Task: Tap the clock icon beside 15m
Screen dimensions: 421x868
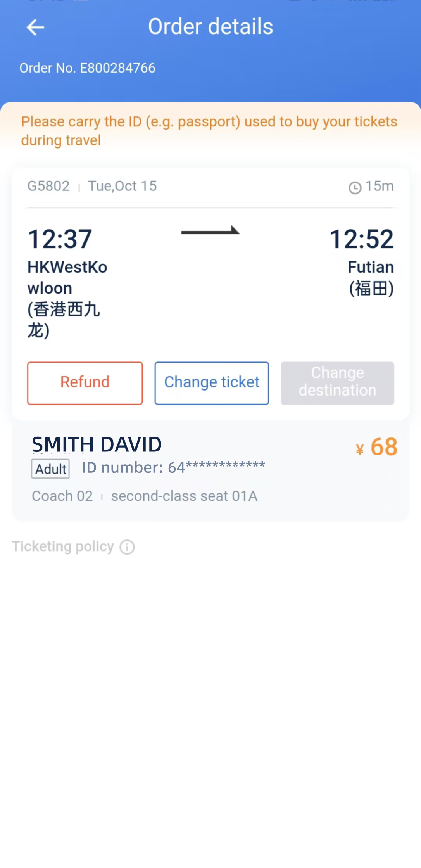Action: tap(355, 188)
